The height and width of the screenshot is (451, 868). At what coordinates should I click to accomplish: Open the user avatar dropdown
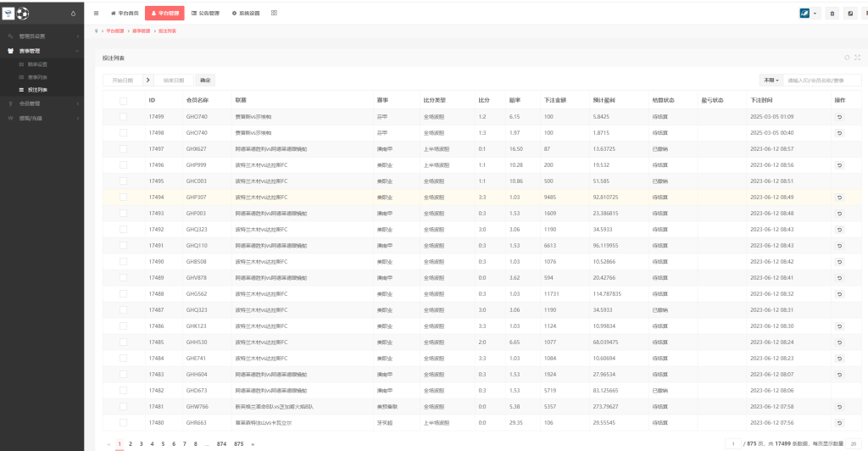pyautogui.click(x=809, y=14)
